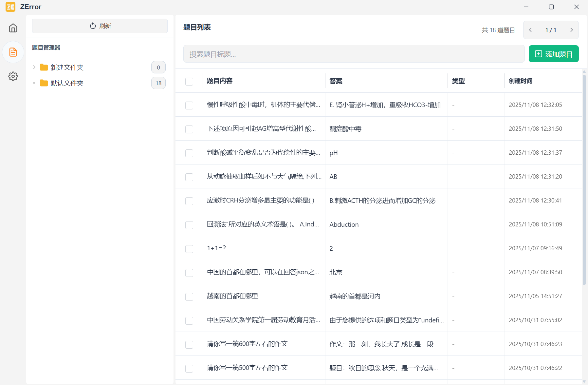Click the 题目内容 column header
Image resolution: width=588 pixels, height=385 pixels.
(x=220, y=81)
